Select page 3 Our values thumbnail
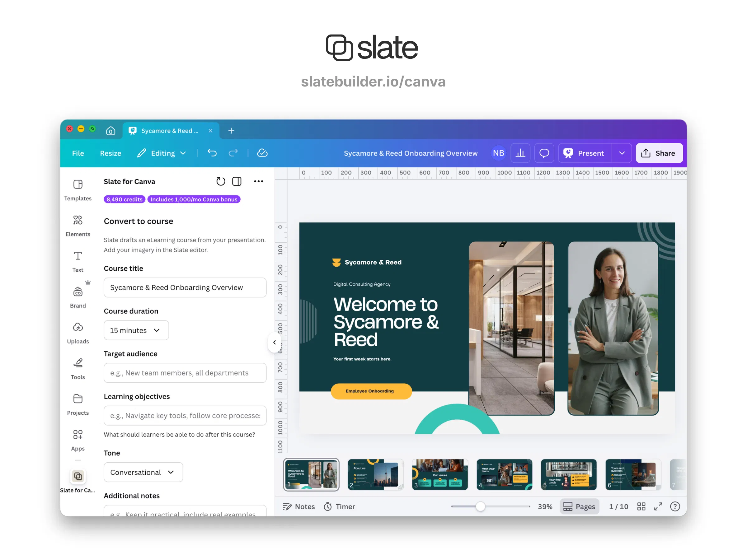 [440, 474]
